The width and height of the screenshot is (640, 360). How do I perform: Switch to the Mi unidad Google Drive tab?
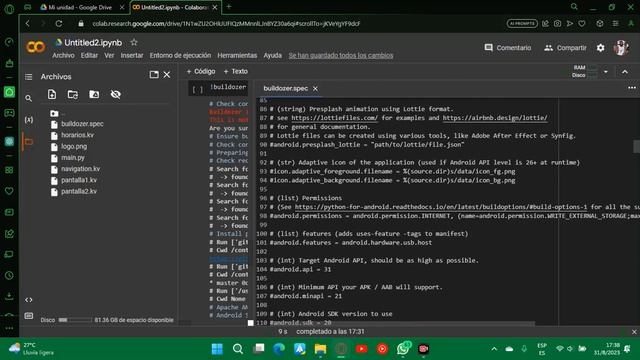80,7
